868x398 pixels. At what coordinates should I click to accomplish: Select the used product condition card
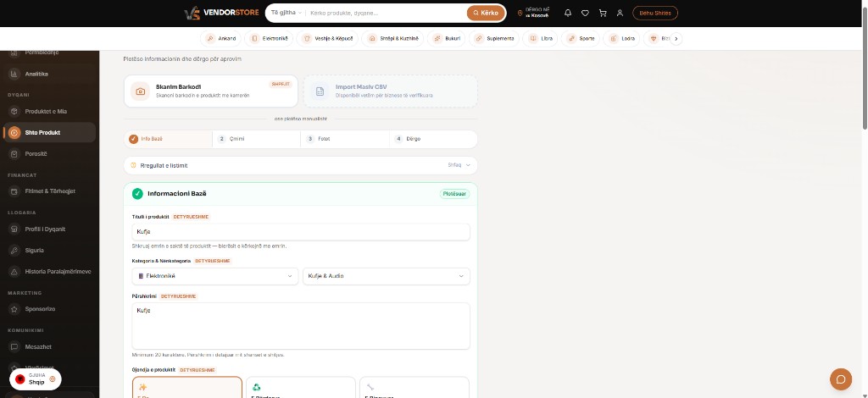click(x=414, y=388)
